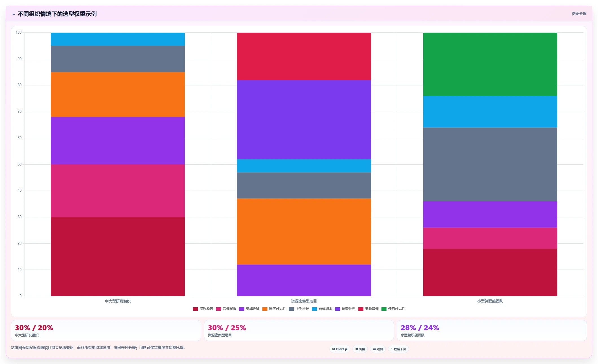Click the 图表分析 label in header

pyautogui.click(x=579, y=14)
